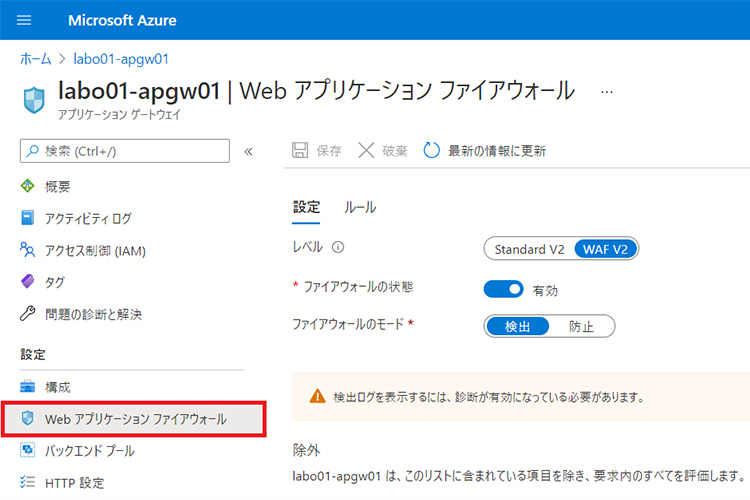750x500 pixels.
Task: Click the sidebar WAF shield icon
Action: [28, 418]
